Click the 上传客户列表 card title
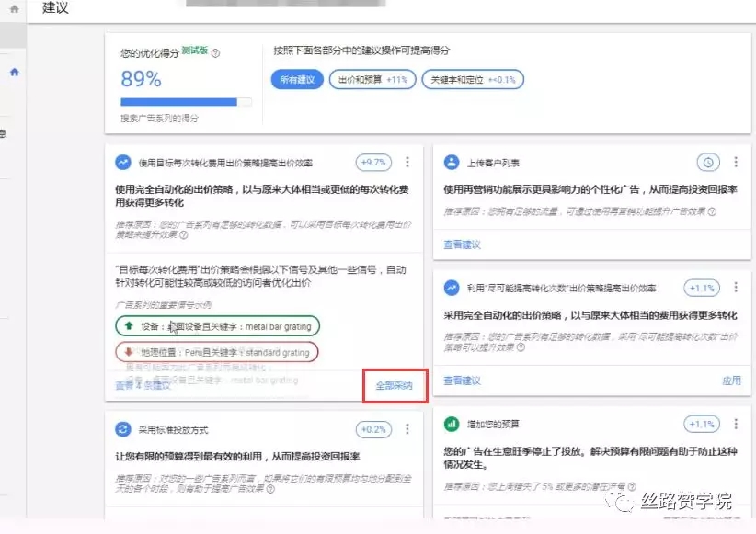The height and width of the screenshot is (534, 756). pos(493,163)
